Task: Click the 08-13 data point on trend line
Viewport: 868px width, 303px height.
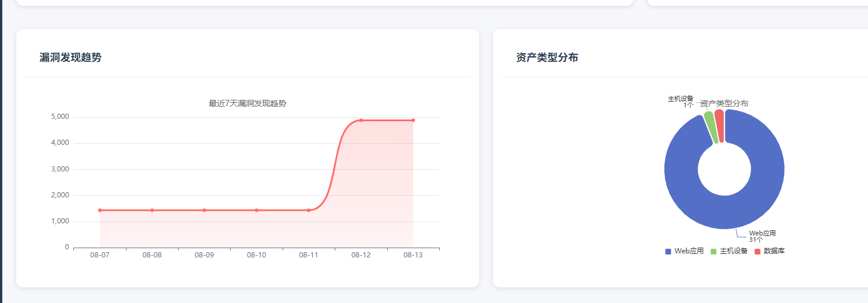Action: click(x=413, y=120)
